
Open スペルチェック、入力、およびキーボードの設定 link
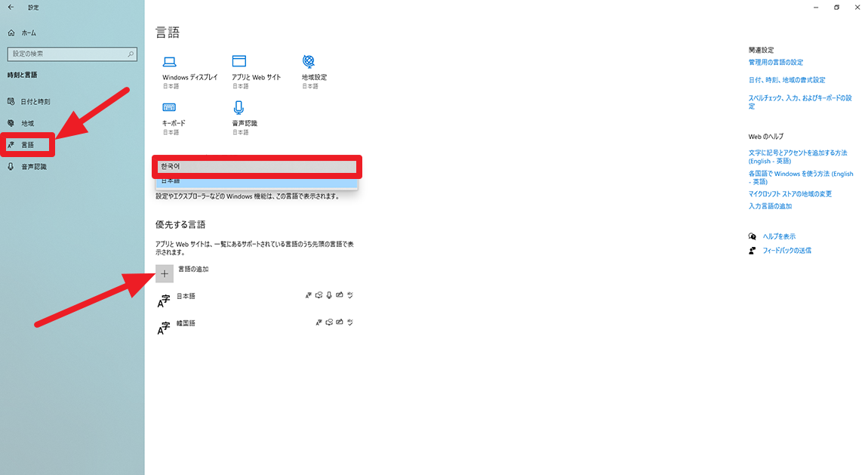pos(800,102)
